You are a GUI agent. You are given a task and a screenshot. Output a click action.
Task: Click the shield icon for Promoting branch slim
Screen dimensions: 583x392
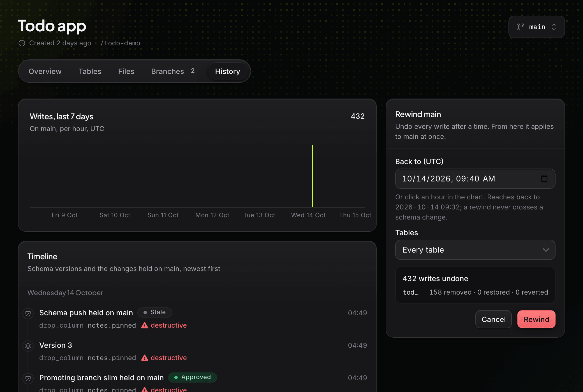click(28, 379)
